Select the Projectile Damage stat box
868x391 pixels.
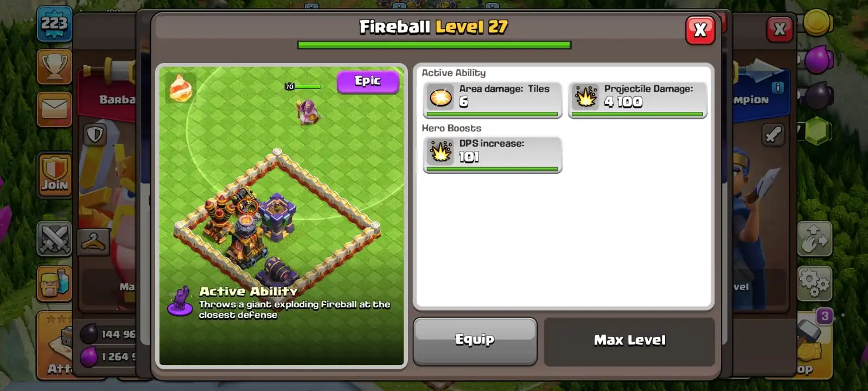[x=637, y=100]
